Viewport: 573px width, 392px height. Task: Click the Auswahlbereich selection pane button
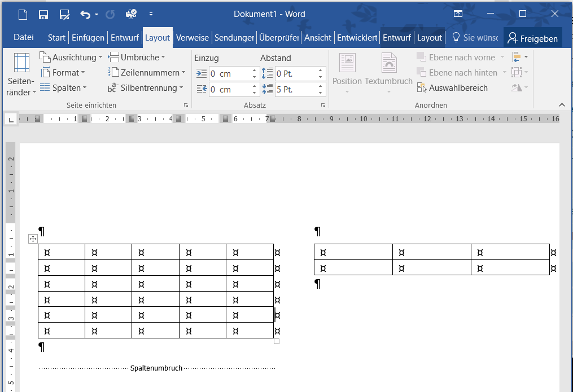click(452, 88)
